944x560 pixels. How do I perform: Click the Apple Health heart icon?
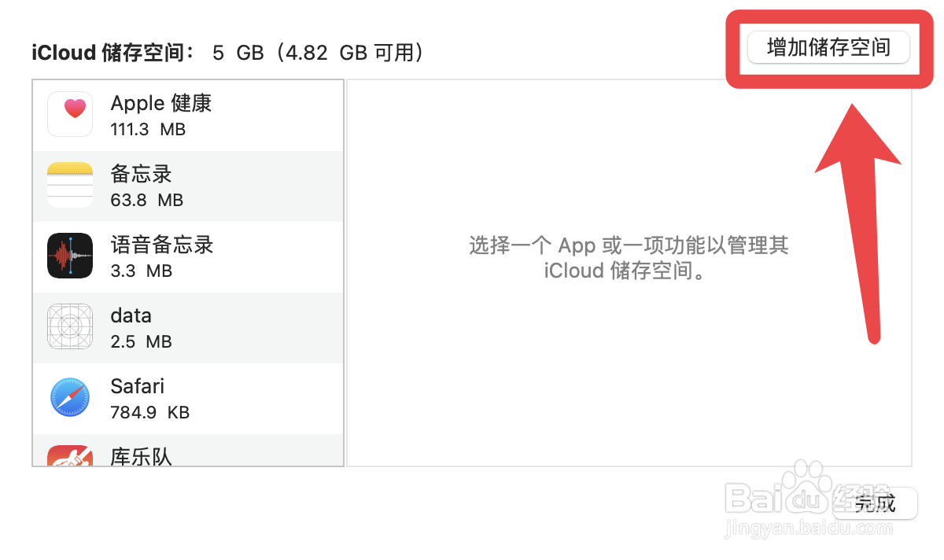point(70,114)
